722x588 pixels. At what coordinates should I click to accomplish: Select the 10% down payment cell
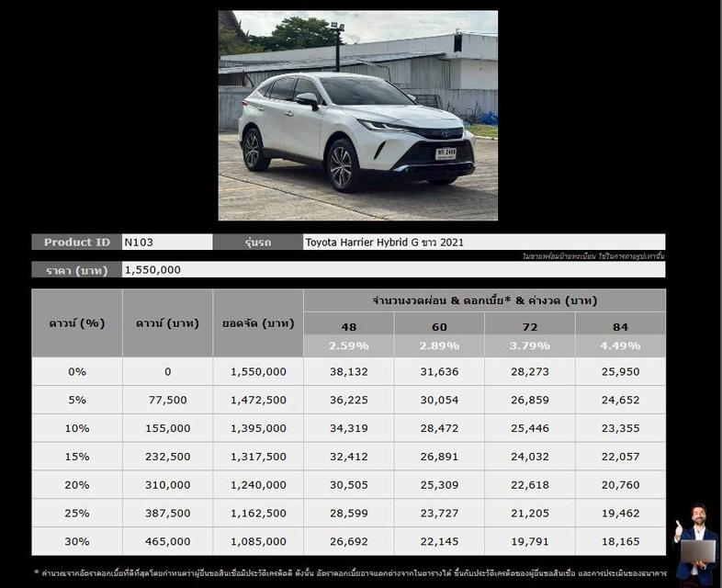[x=77, y=428]
